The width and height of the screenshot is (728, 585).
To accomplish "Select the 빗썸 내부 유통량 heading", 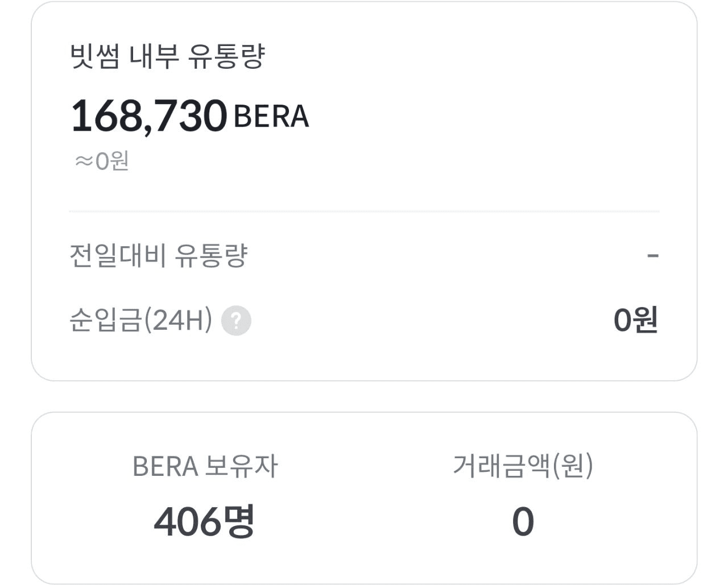I will point(168,56).
